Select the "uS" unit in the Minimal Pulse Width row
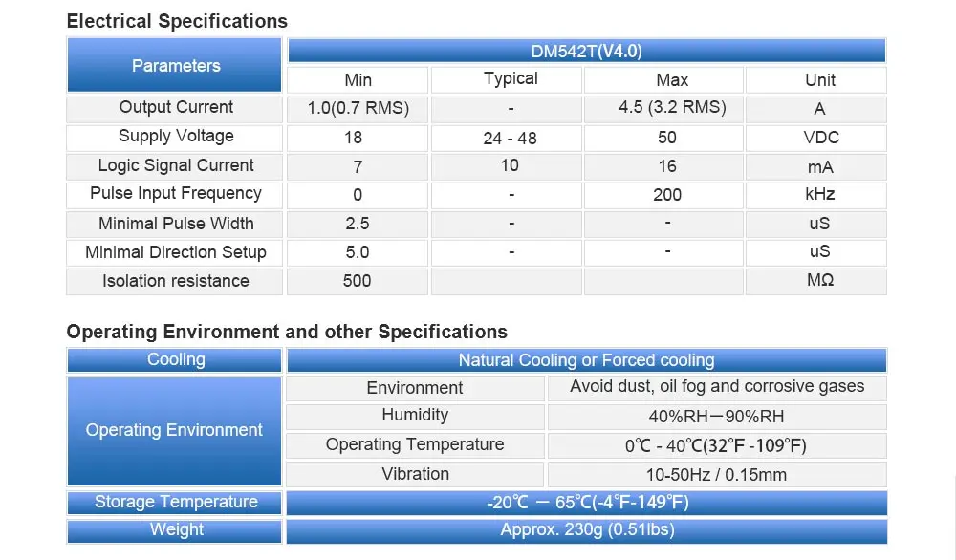This screenshot has width=956, height=560. pos(819,224)
